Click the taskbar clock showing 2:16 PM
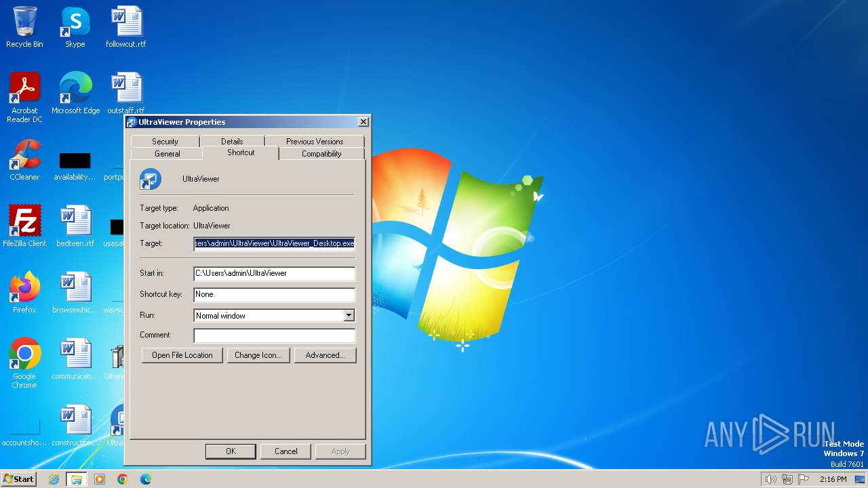The image size is (868, 488). click(x=833, y=479)
